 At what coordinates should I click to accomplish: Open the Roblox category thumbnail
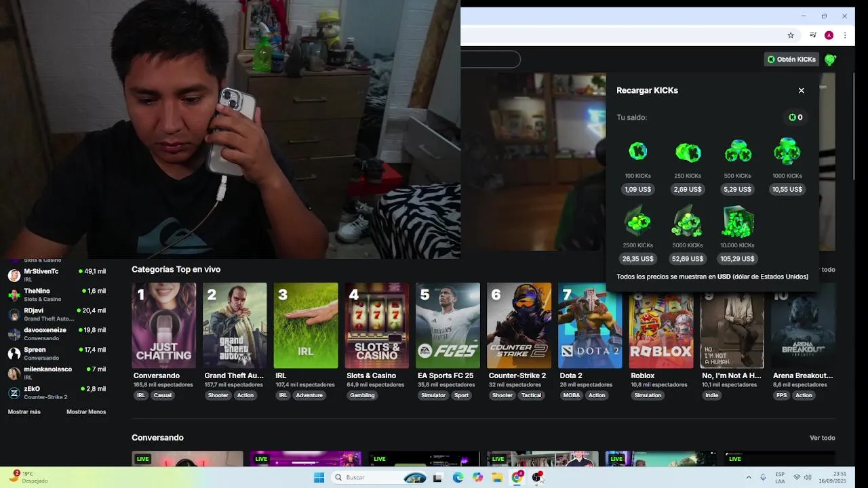tap(661, 330)
